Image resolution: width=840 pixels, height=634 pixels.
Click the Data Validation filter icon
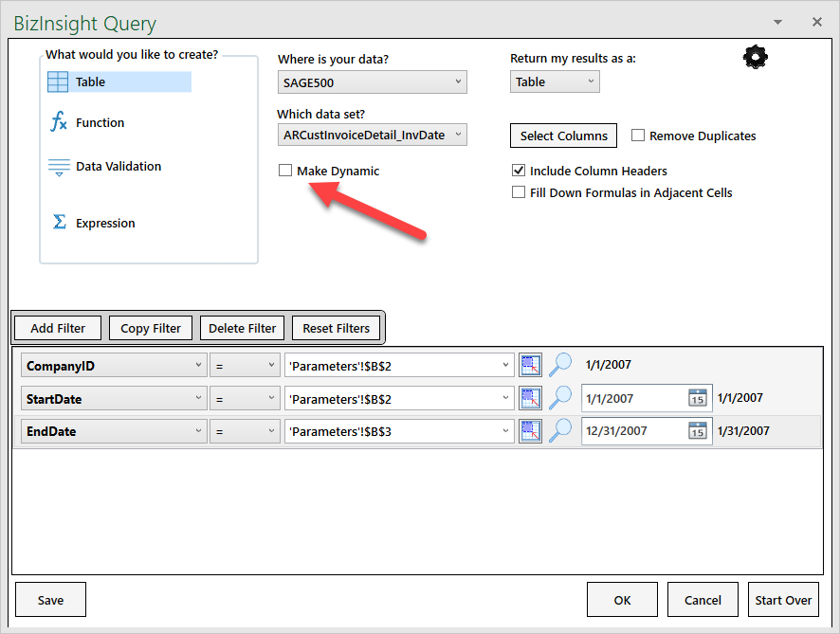[x=59, y=167]
